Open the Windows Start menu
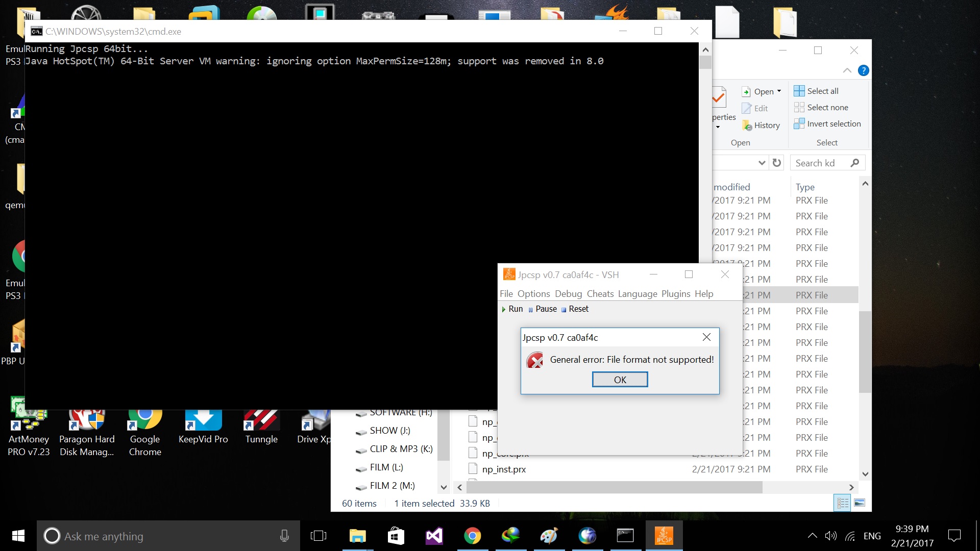Viewport: 980px width, 551px height. [18, 536]
